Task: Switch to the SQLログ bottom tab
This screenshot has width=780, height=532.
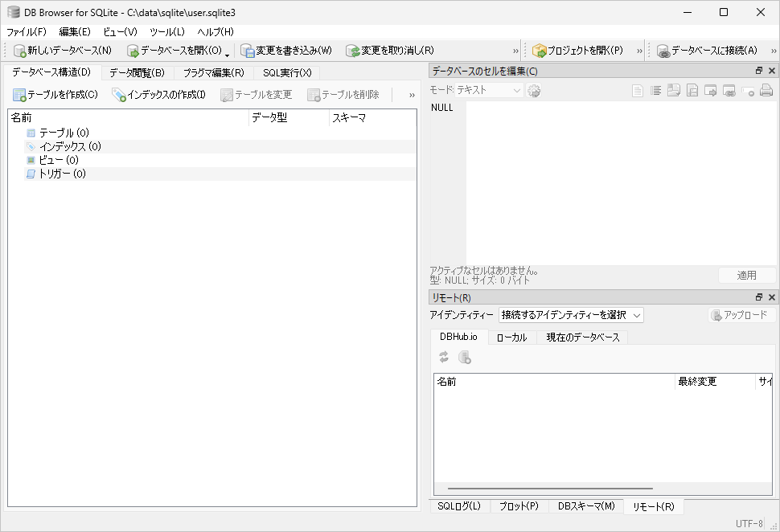Action: click(458, 506)
